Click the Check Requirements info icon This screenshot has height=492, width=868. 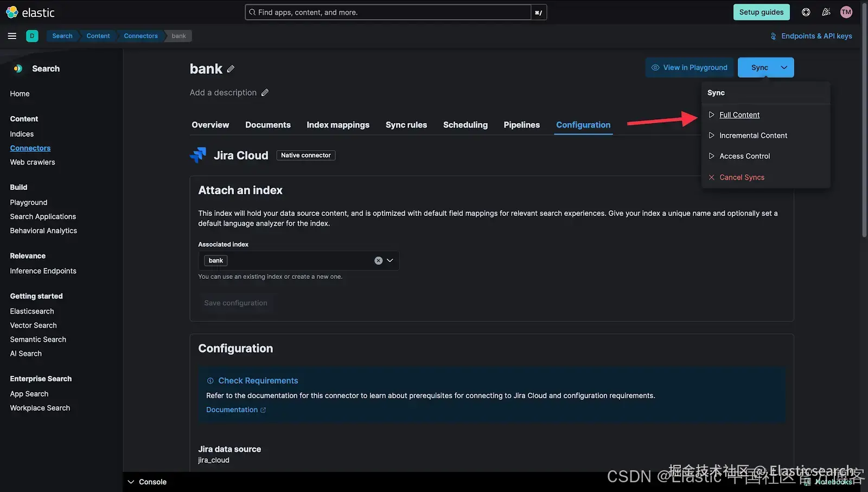pos(210,381)
